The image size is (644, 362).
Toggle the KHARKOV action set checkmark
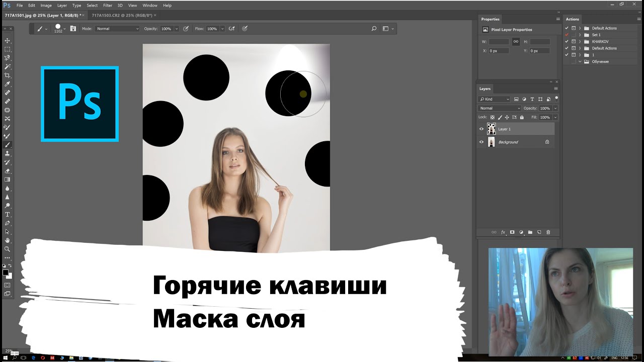567,42
